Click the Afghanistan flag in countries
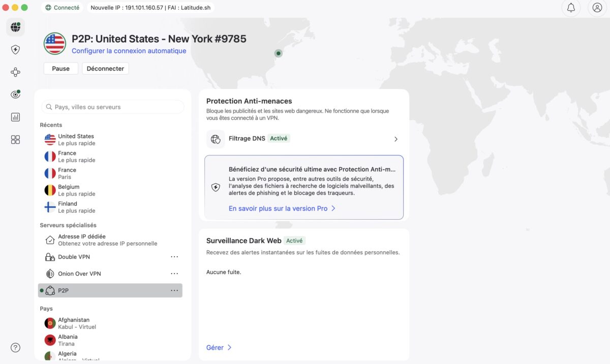Viewport: 610px width, 364px height. pos(50,323)
